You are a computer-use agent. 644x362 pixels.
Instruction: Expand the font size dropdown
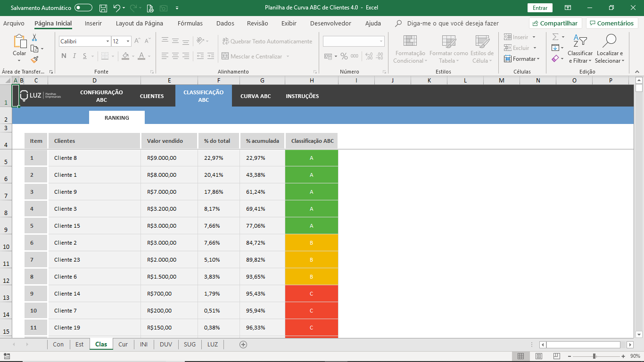pyautogui.click(x=128, y=41)
